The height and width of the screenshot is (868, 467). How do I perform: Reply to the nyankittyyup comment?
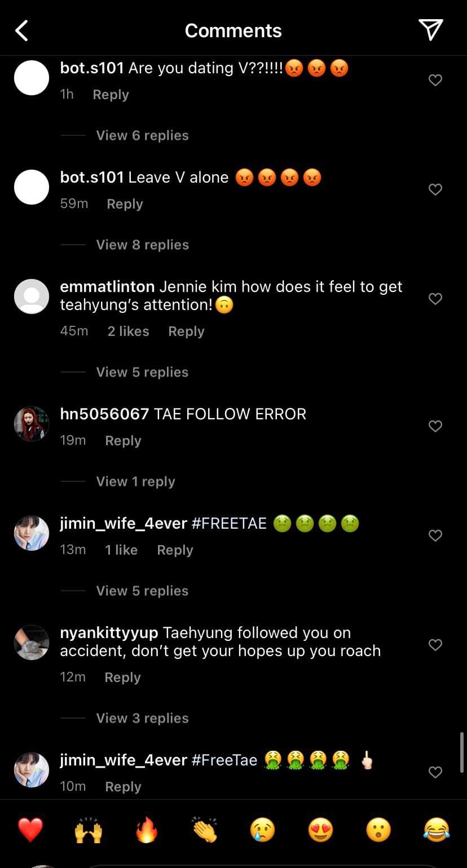[x=122, y=677]
